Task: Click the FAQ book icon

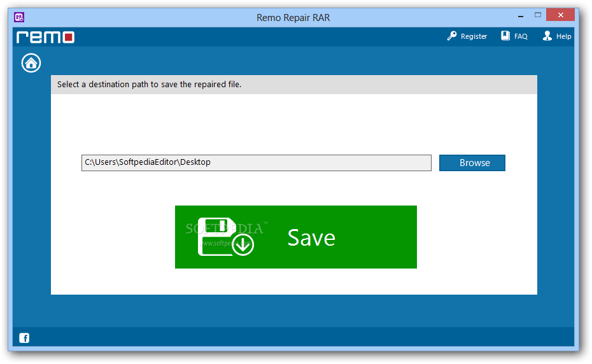Action: coord(505,36)
